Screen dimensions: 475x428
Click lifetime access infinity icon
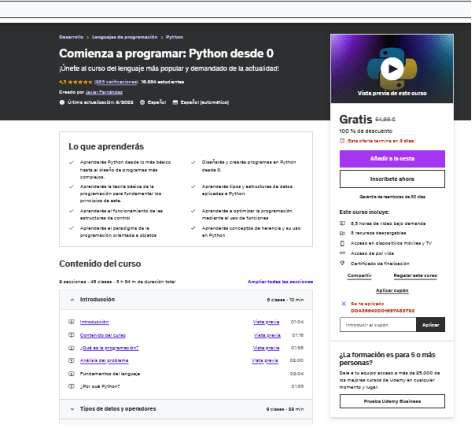pos(342,253)
